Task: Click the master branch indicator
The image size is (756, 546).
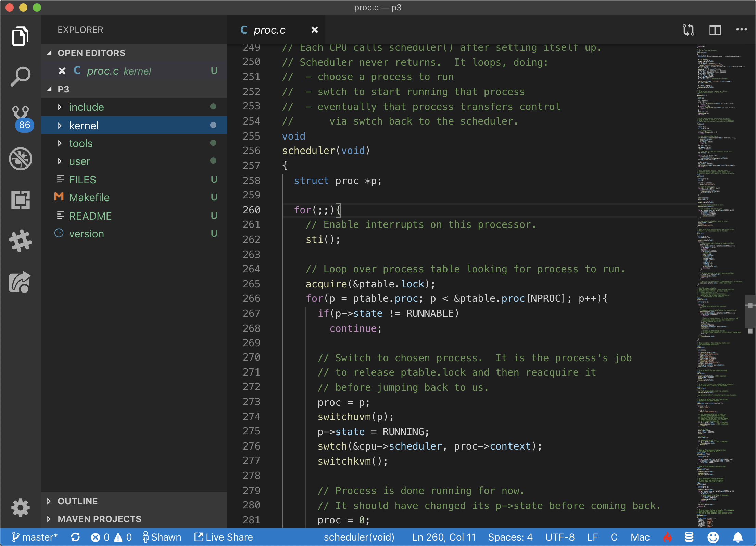Action: 35,537
